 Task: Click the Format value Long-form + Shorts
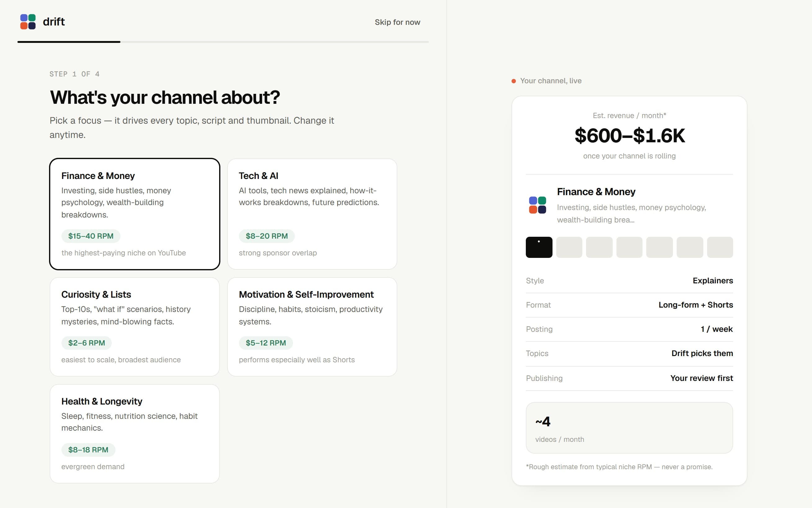click(x=696, y=305)
